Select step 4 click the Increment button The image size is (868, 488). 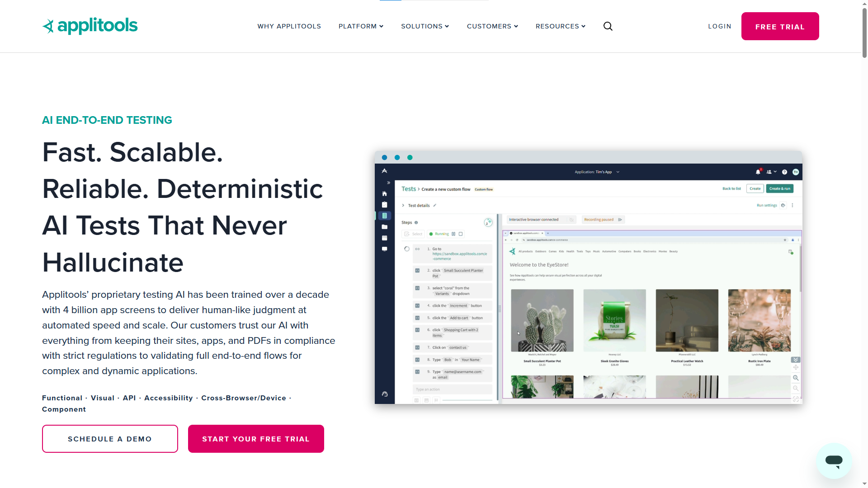coord(452,306)
